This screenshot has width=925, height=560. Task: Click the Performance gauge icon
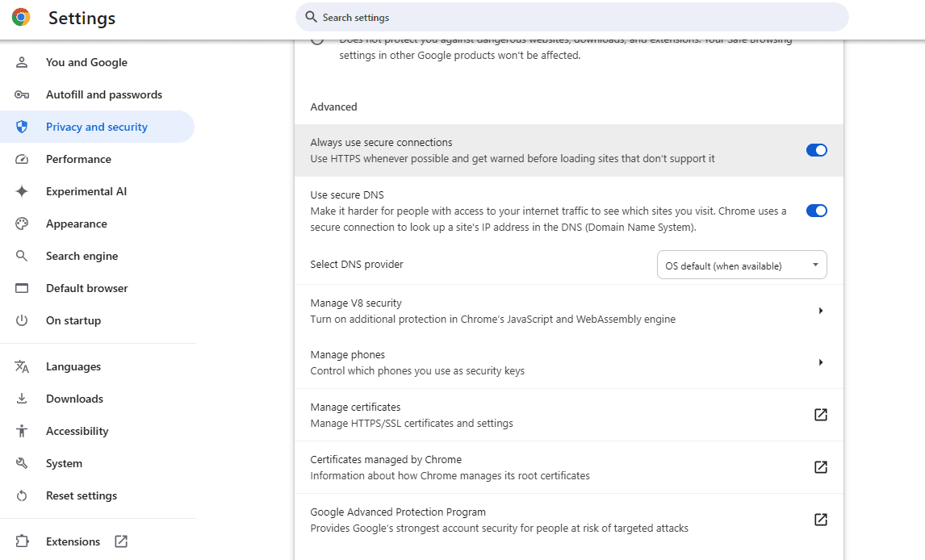tap(22, 159)
